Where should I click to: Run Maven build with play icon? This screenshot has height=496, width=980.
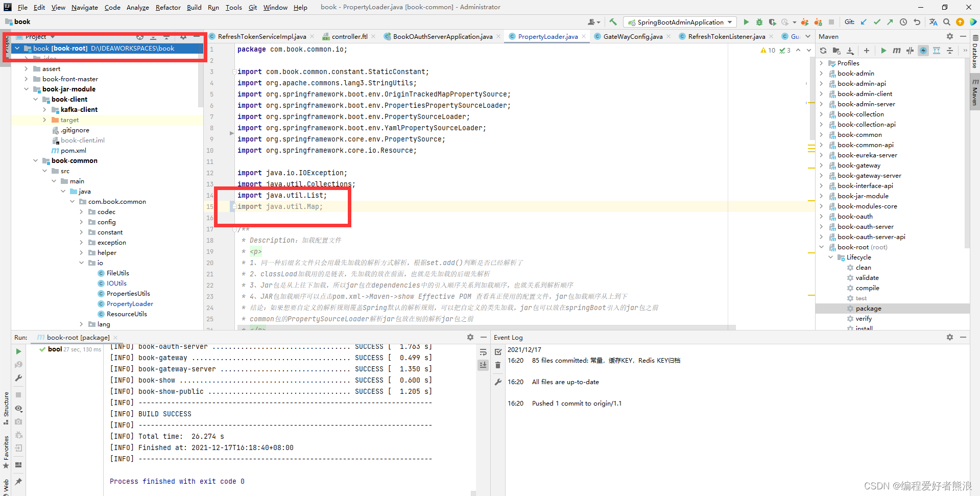pos(883,51)
